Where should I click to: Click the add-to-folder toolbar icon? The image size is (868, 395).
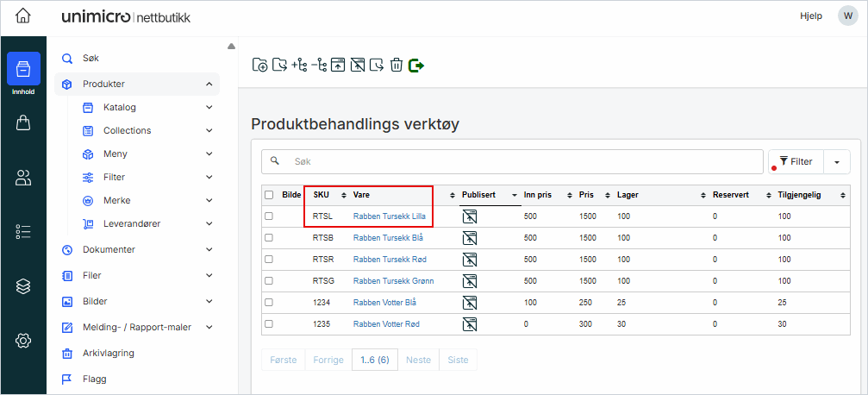259,65
